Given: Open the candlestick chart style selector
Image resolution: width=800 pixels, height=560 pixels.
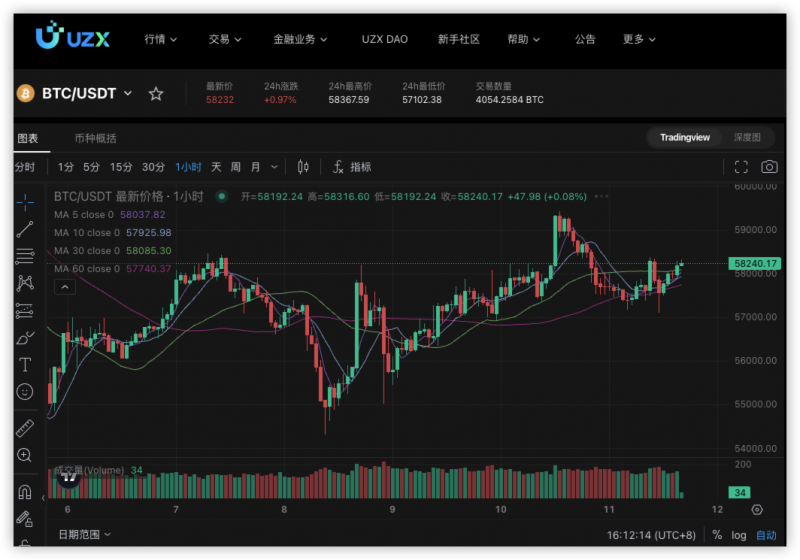Looking at the screenshot, I should (x=303, y=167).
